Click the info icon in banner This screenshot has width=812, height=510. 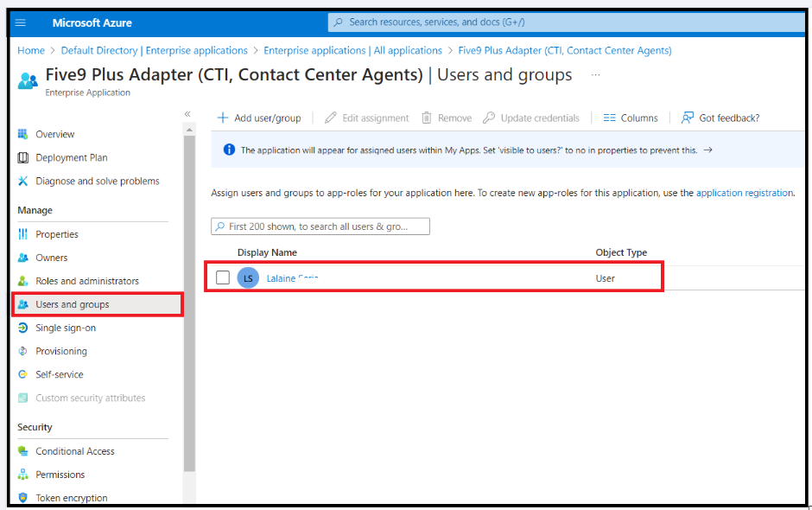click(229, 150)
